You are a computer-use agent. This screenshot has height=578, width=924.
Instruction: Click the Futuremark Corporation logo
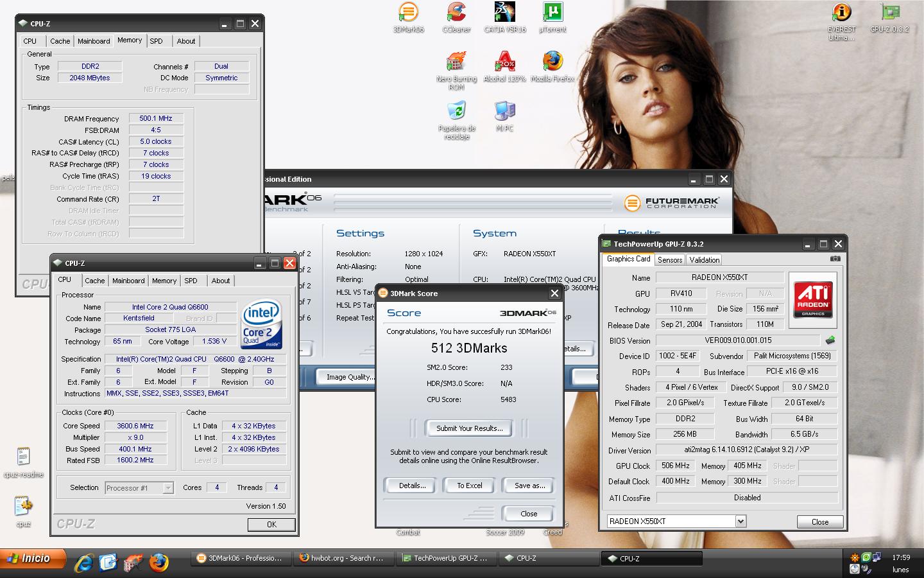coord(672,203)
